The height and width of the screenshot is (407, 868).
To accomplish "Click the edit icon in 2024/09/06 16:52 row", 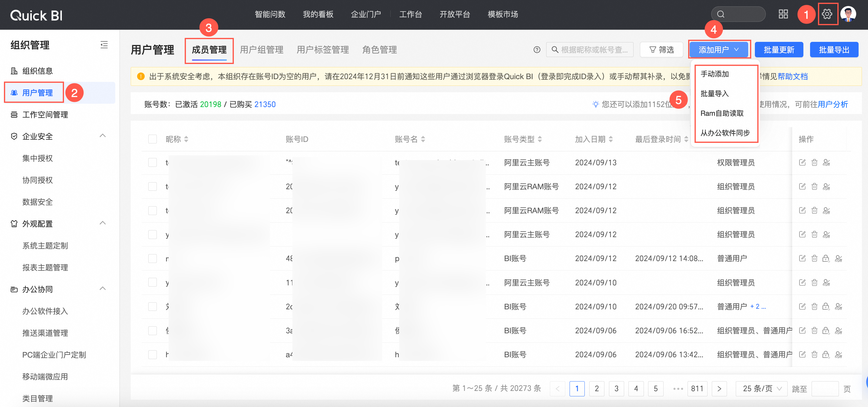I will point(802,331).
